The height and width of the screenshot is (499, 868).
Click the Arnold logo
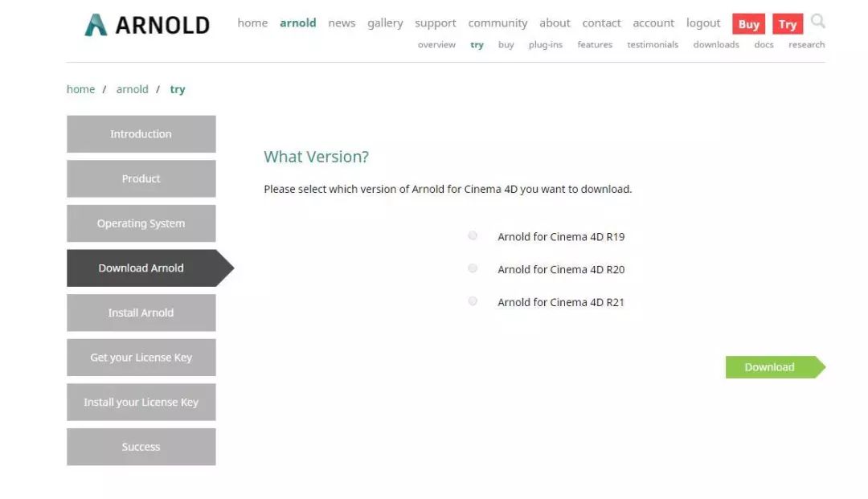tap(147, 25)
